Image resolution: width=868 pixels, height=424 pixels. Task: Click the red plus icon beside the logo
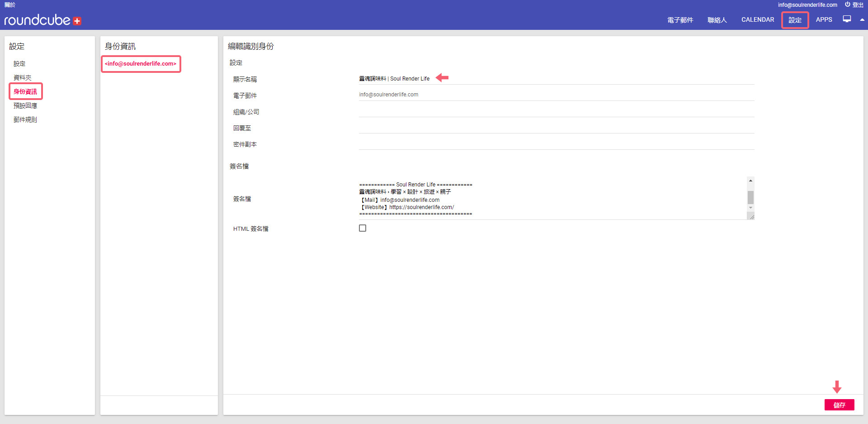(77, 21)
